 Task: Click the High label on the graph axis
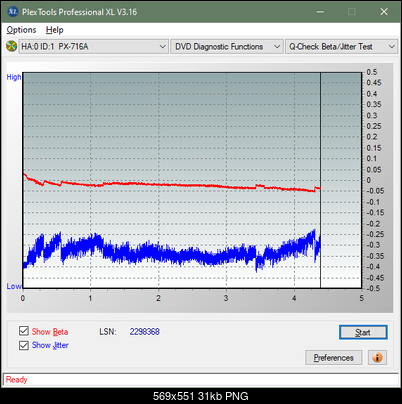click(14, 77)
